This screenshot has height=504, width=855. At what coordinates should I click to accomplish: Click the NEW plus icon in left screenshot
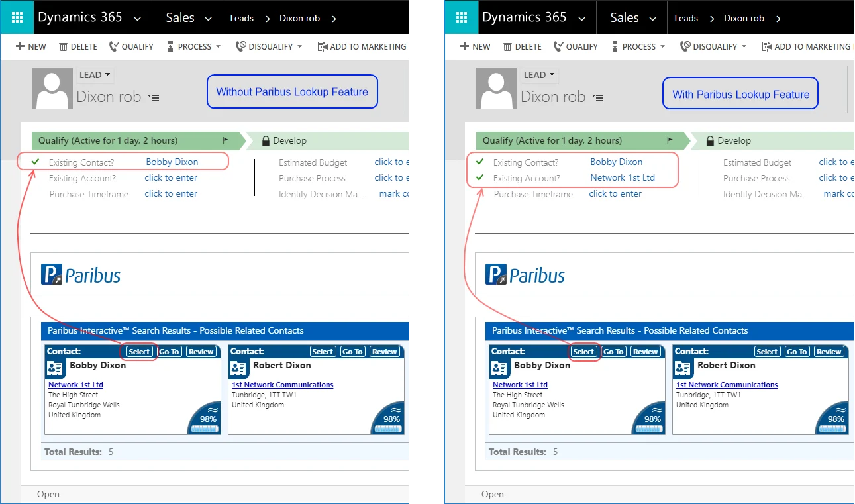20,46
